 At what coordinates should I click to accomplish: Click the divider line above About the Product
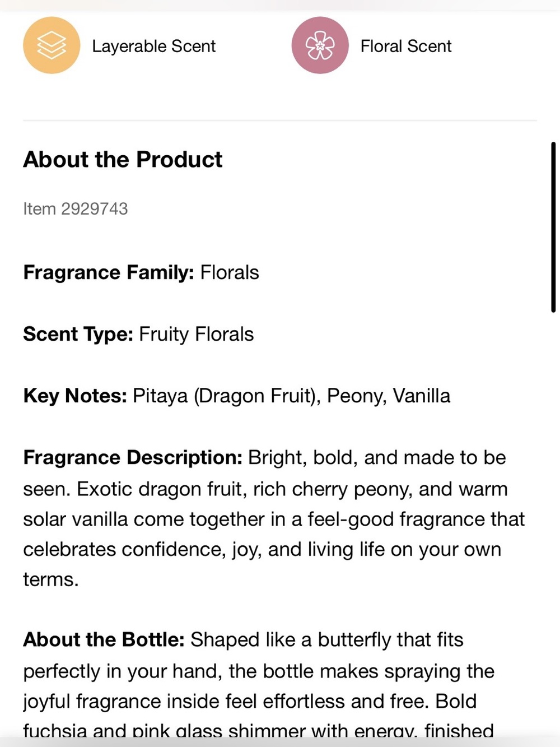pyautogui.click(x=280, y=120)
